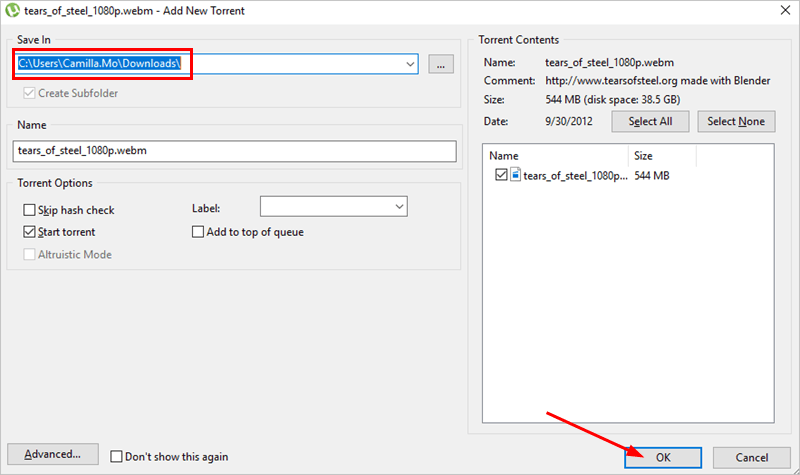The height and width of the screenshot is (475, 800).
Task: Sort files by Size column header
Action: [660, 156]
